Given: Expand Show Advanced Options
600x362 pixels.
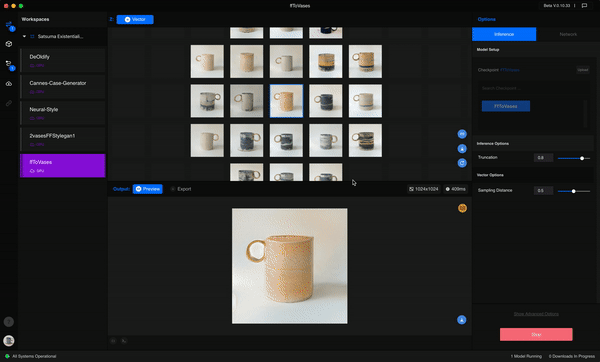Looking at the screenshot, I should [x=536, y=314].
